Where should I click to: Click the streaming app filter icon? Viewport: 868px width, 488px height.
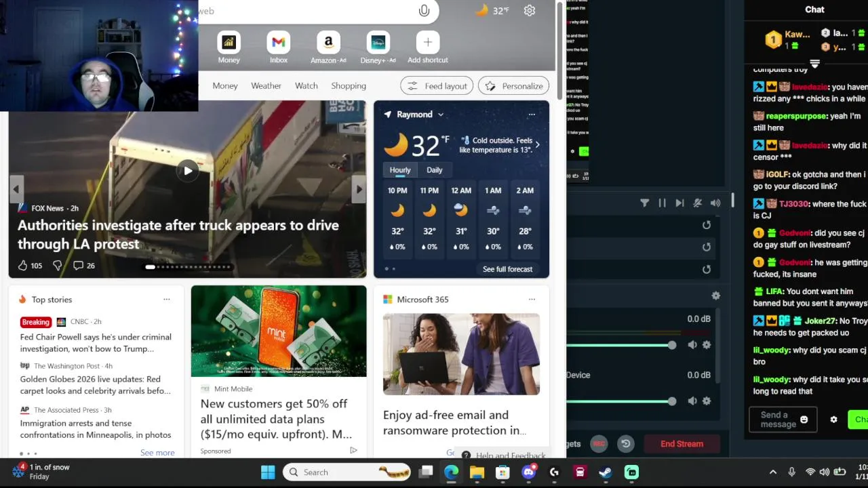click(x=644, y=203)
